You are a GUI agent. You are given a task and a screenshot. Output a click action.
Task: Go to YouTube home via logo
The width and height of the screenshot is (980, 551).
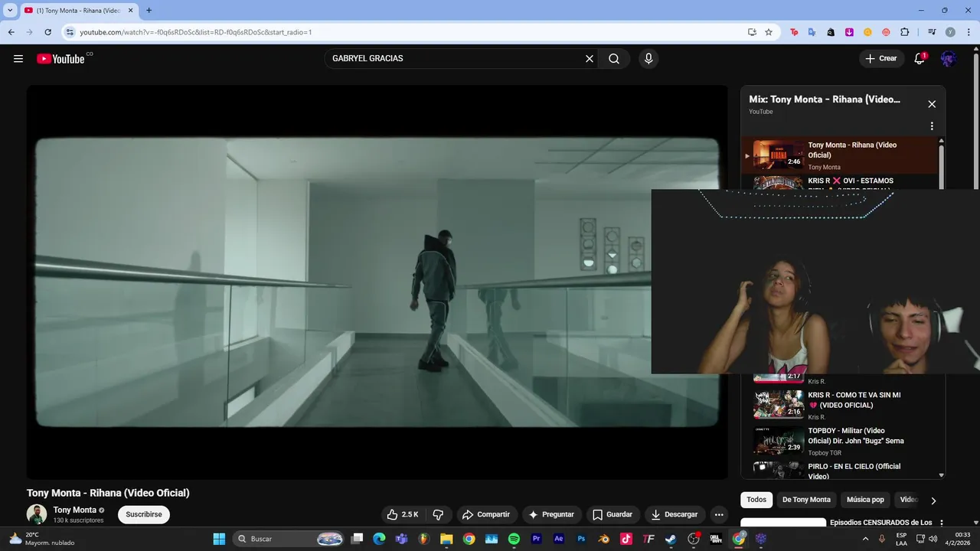click(60, 59)
